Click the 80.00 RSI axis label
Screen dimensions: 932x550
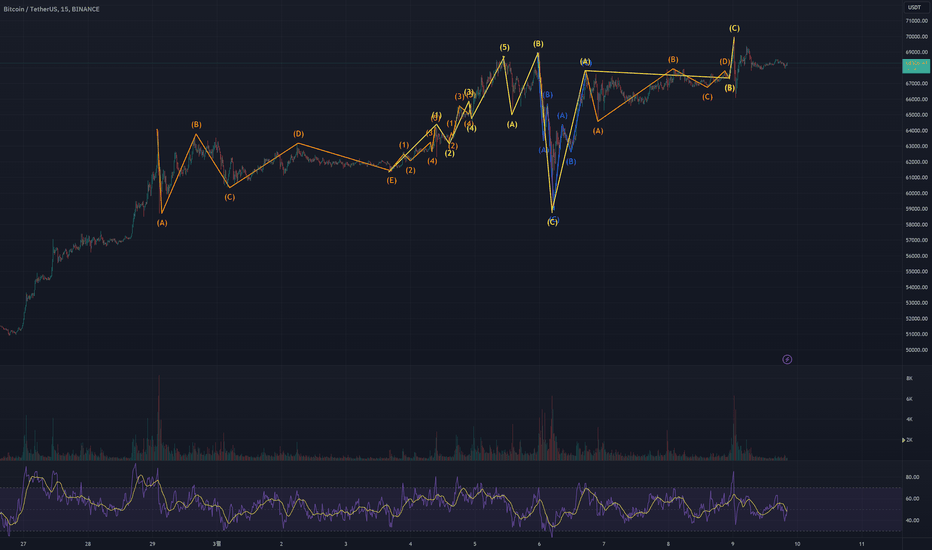click(912, 477)
